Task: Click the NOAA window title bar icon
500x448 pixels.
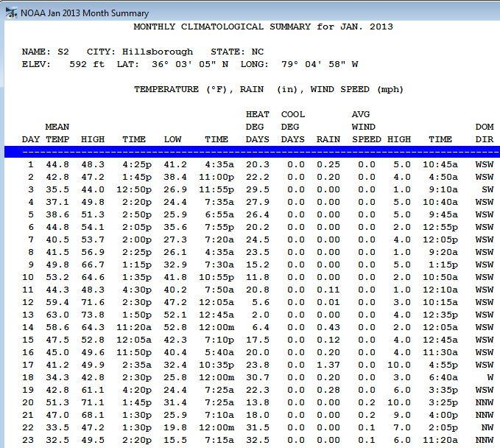Action: tap(11, 13)
